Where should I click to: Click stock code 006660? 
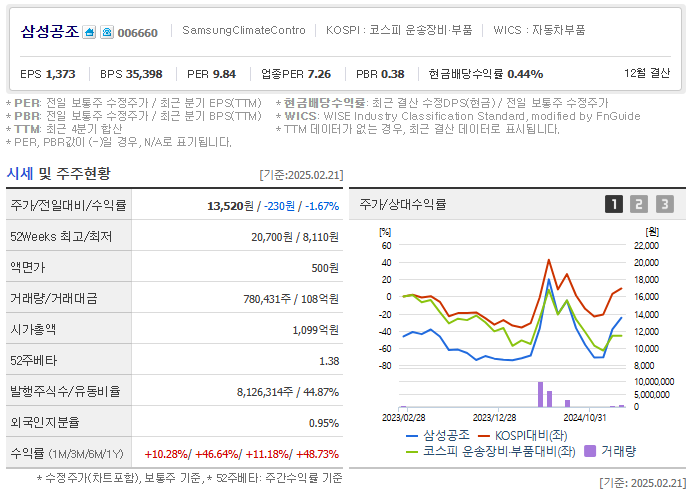(137, 33)
